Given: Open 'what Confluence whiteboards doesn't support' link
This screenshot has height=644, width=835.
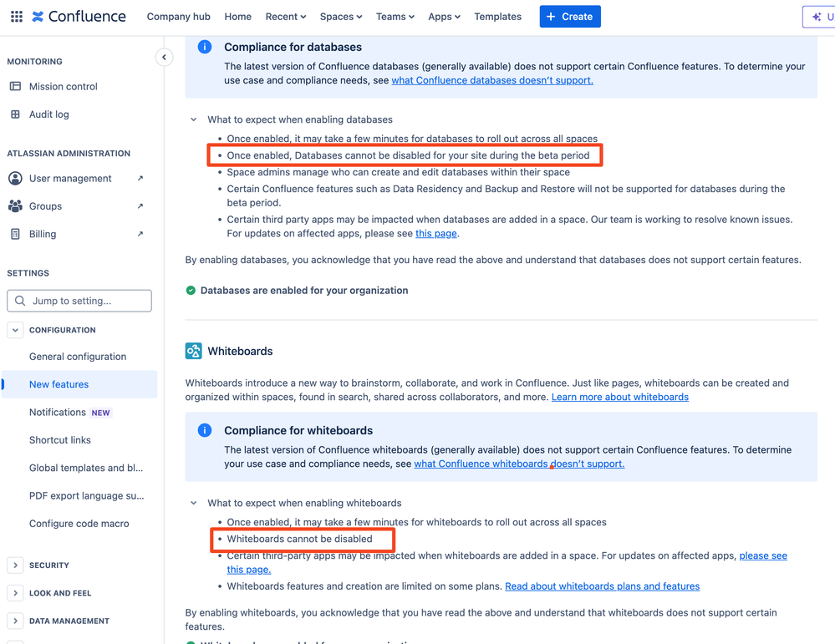Looking at the screenshot, I should tap(519, 464).
